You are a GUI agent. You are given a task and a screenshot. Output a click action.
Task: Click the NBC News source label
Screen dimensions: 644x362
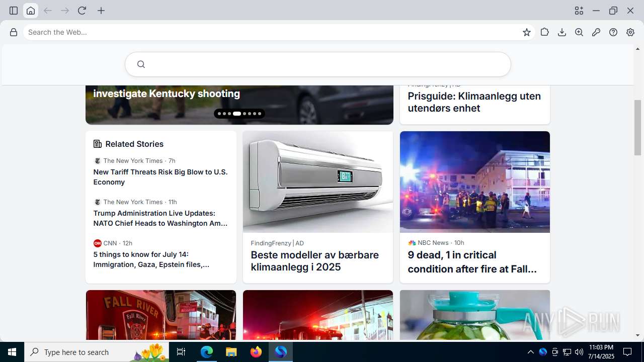pos(433,243)
